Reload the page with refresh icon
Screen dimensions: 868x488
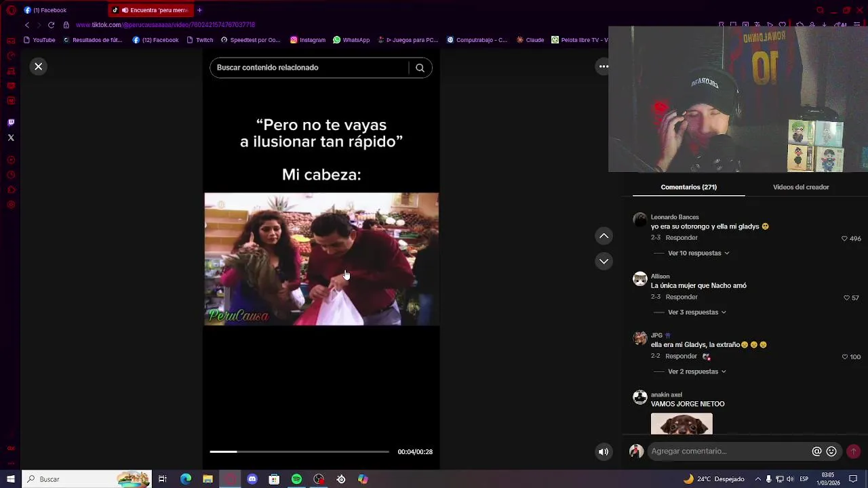(51, 25)
